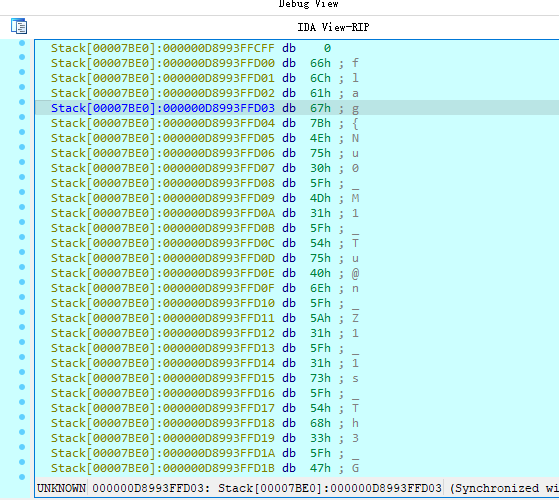Select line 000000D8993FFD05 with byte 4Eh

point(205,138)
